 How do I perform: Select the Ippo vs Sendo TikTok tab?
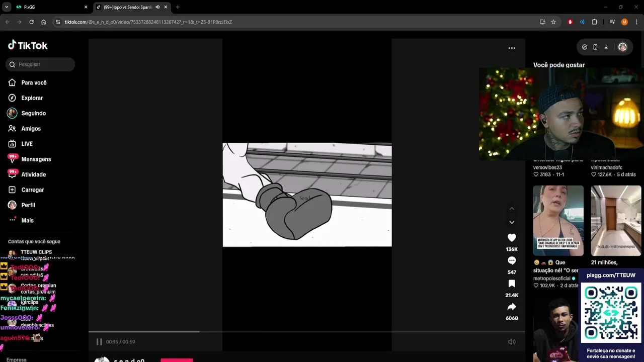point(131,7)
